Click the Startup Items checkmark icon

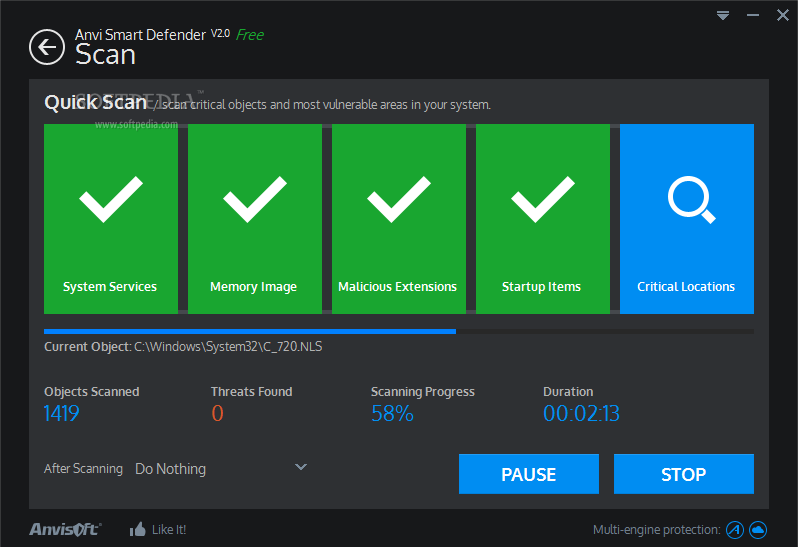[x=543, y=199]
